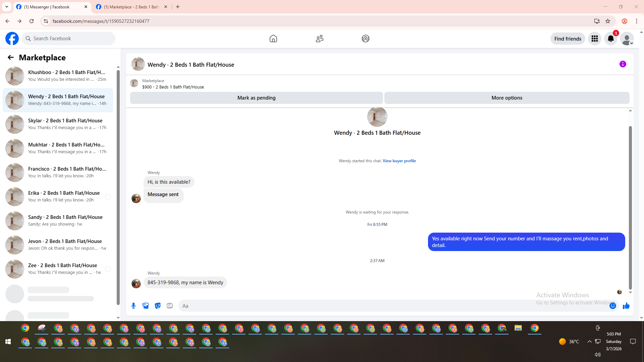The image size is (644, 362).
Task: Close the Marketplace browser tab
Action: click(x=166, y=7)
